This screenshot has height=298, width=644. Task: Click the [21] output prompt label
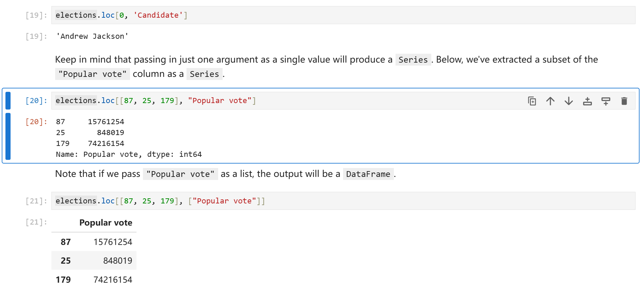click(36, 222)
